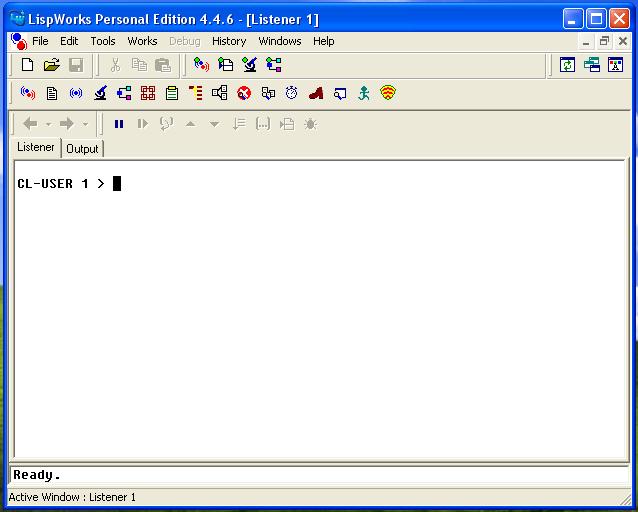638x512 pixels.
Task: Open the Works menu
Action: tap(142, 41)
